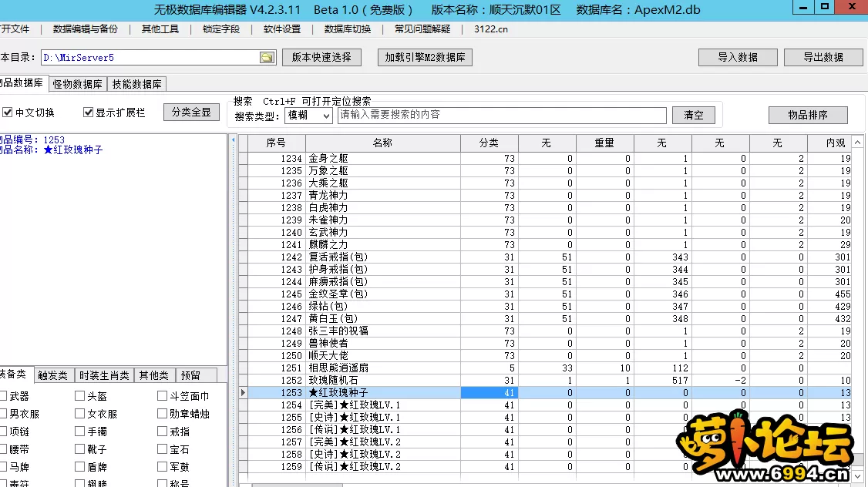Collapse the left panel with splitter arrow
This screenshot has width=868, height=487.
(x=233, y=140)
